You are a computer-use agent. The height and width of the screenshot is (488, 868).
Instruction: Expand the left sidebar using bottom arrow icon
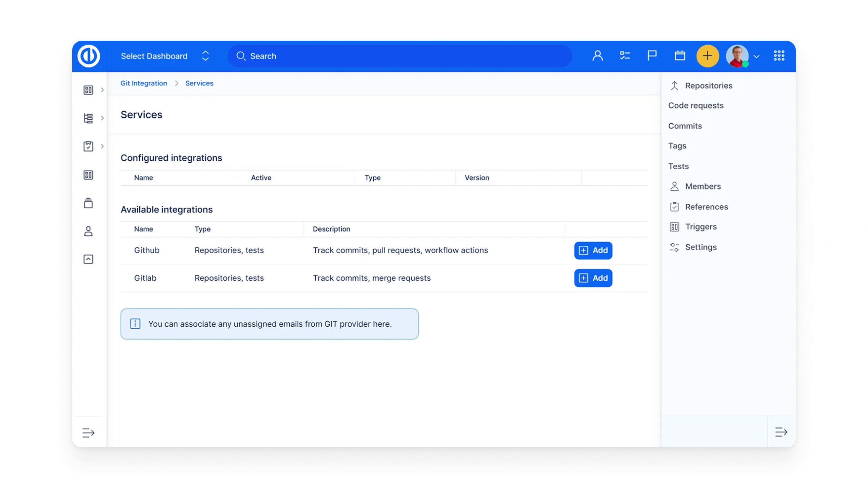(x=88, y=433)
